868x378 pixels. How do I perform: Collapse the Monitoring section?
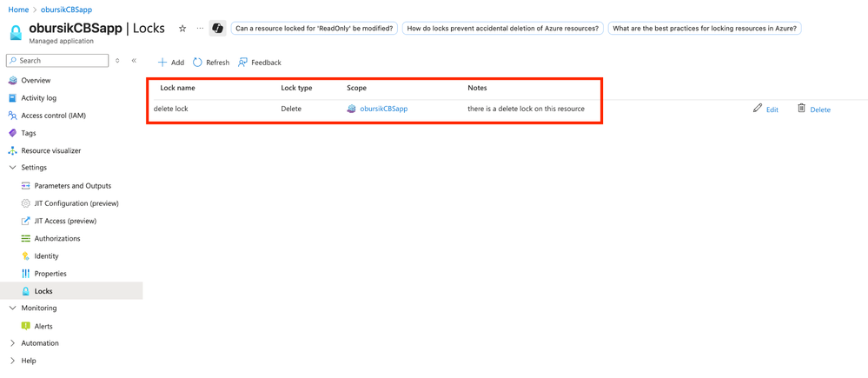[12, 308]
